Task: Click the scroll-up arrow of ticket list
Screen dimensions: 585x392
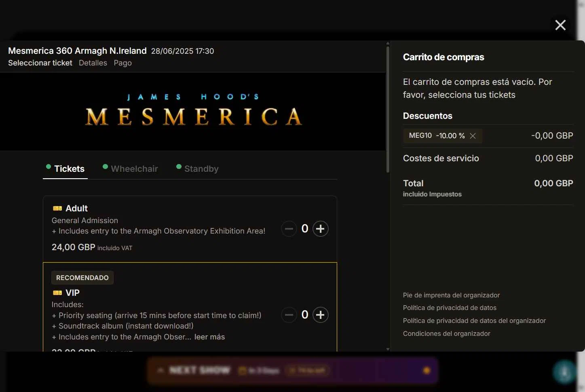Action: [388, 43]
